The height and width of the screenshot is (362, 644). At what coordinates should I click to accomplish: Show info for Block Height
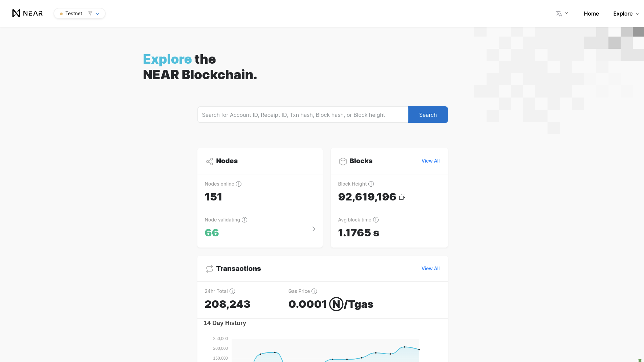click(371, 184)
